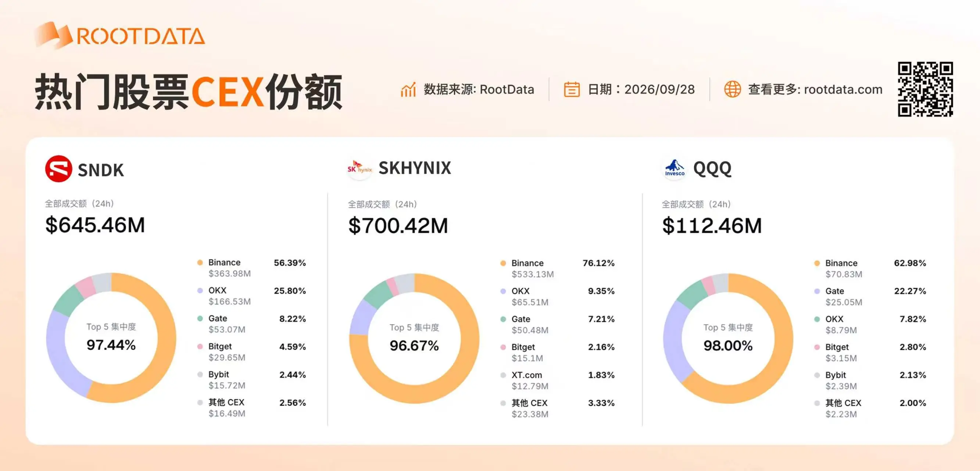The width and height of the screenshot is (980, 471).
Task: Click the Bybit label under SNDK
Action: pyautogui.click(x=219, y=374)
